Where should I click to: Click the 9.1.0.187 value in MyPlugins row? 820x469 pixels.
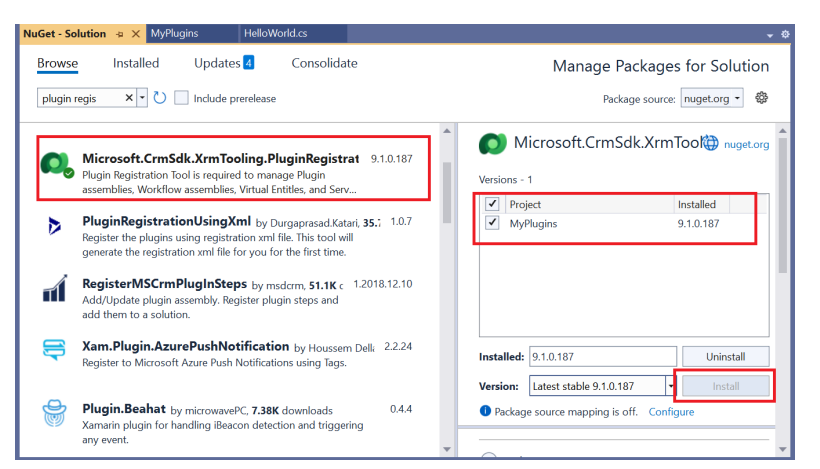pos(698,223)
